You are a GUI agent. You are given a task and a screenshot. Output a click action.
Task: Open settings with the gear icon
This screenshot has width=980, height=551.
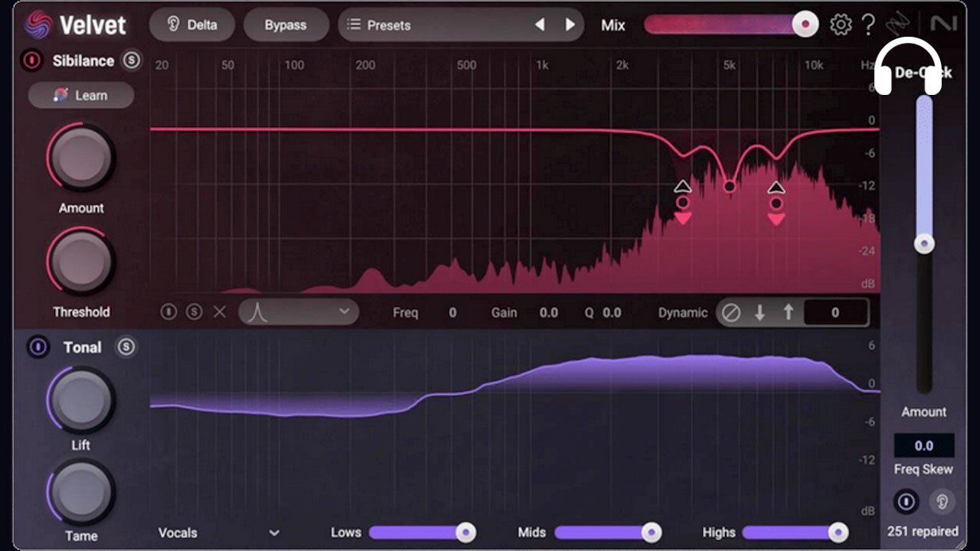(841, 24)
